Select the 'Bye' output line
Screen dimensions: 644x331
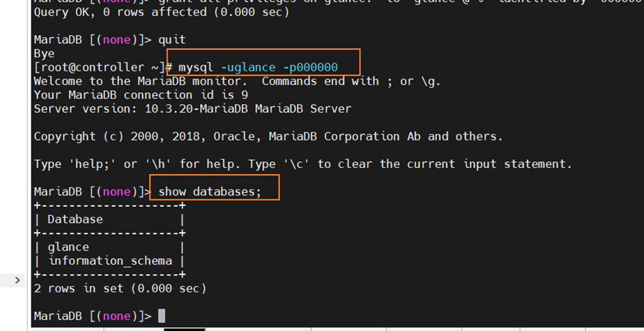click(x=45, y=54)
